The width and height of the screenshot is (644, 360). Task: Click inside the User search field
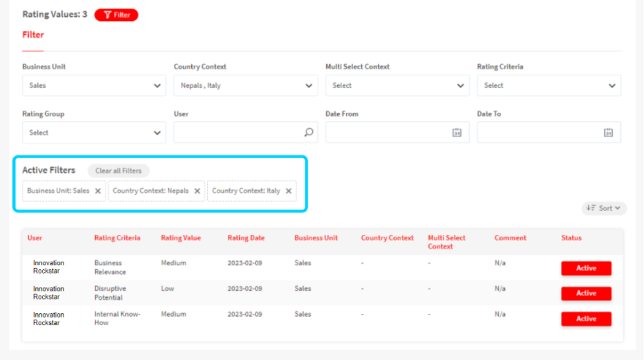pyautogui.click(x=238, y=132)
